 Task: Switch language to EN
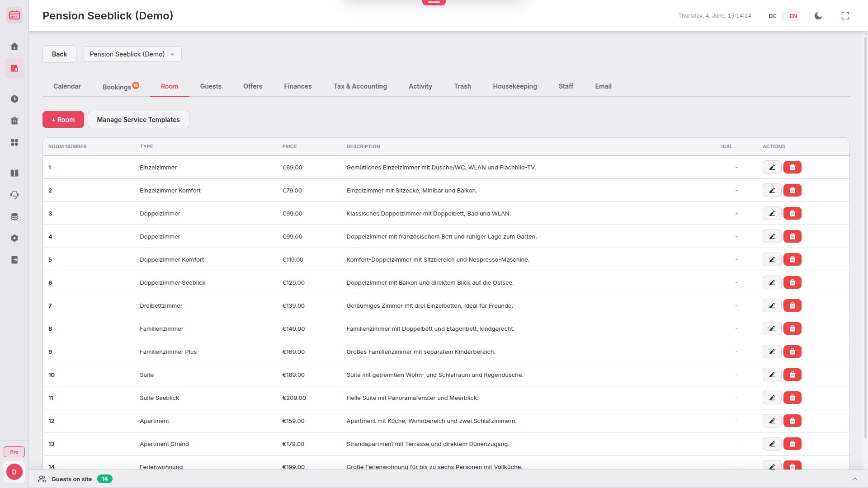click(793, 16)
